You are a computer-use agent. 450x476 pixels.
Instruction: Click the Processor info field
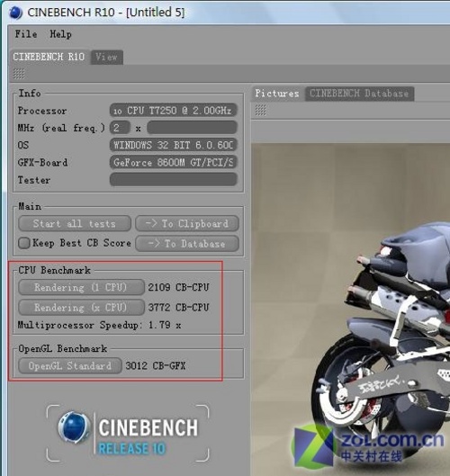tap(174, 111)
